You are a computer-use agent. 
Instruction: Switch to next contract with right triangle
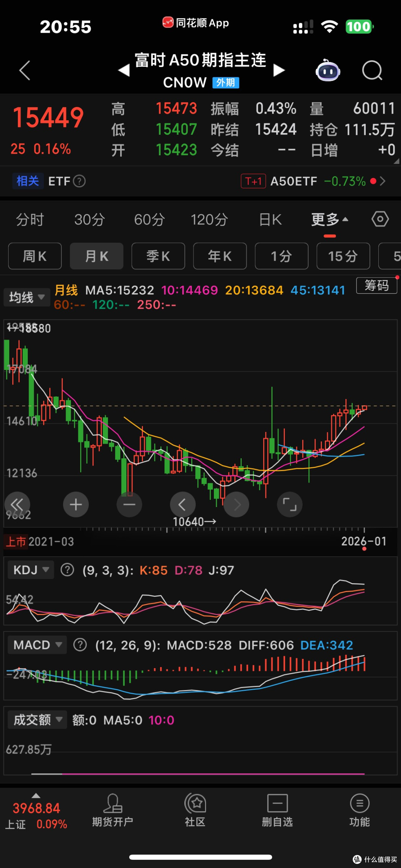point(279,70)
